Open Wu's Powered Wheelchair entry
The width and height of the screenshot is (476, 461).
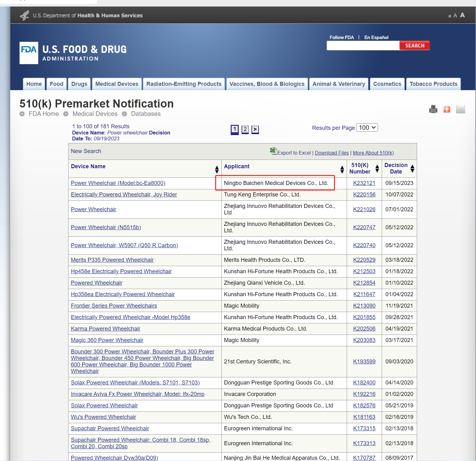(x=104, y=417)
